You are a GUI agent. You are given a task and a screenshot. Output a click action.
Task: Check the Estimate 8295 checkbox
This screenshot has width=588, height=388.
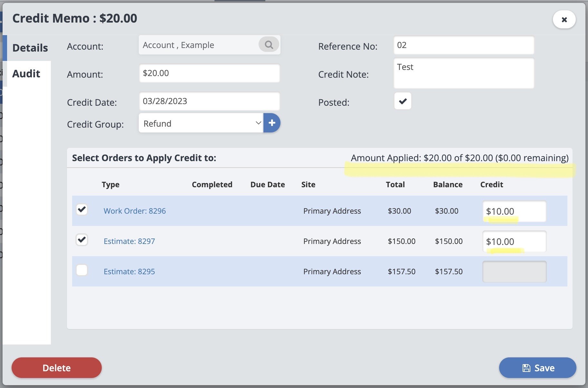tap(82, 270)
